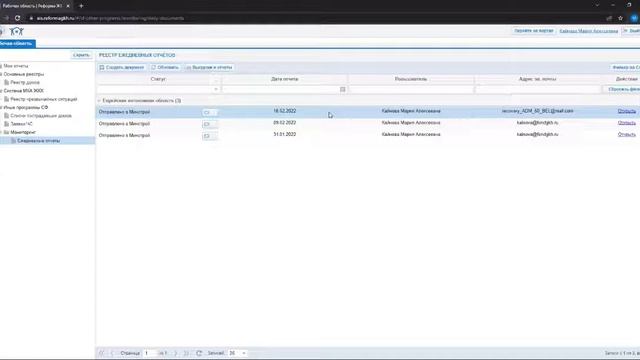This screenshot has width=640, height=360.
Task: Click the small icon button in the 09.02.2022 row
Action: [209, 124]
